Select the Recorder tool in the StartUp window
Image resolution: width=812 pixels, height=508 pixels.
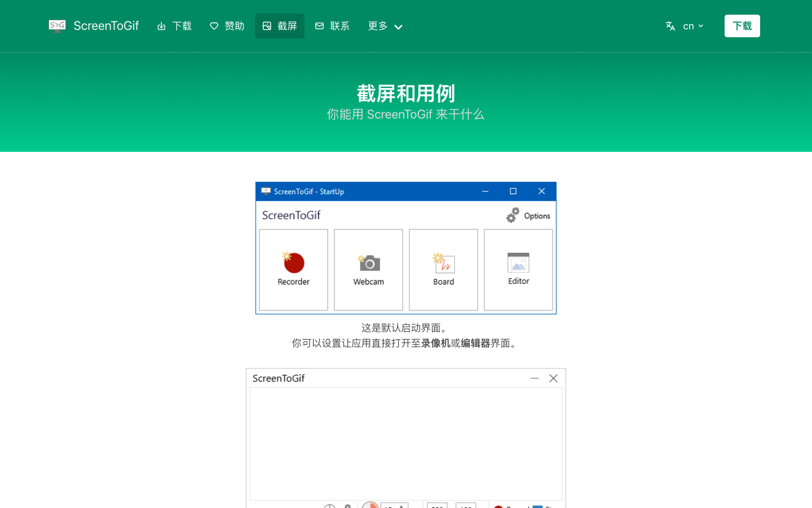293,269
